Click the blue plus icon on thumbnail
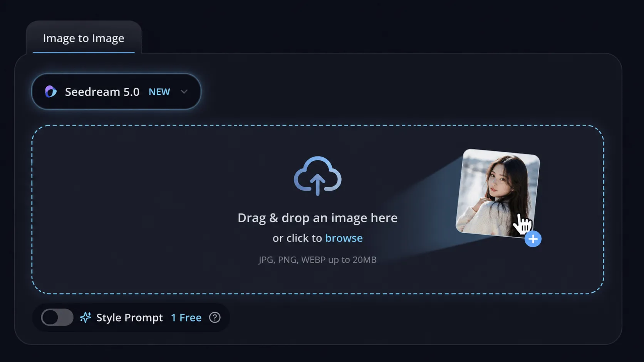This screenshot has height=362, width=644. (x=533, y=239)
